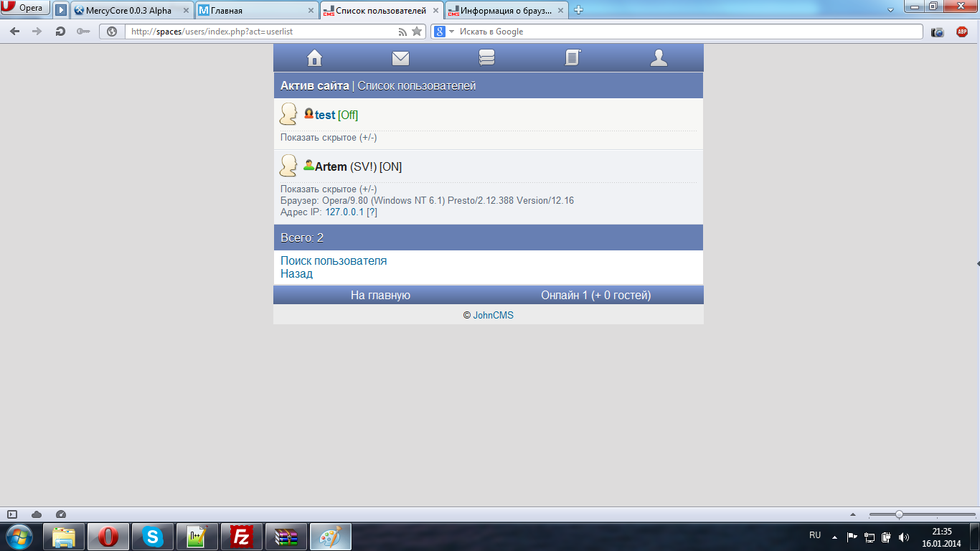980x551 pixels.
Task: Open Windows Explorer from the taskbar
Action: click(x=64, y=537)
